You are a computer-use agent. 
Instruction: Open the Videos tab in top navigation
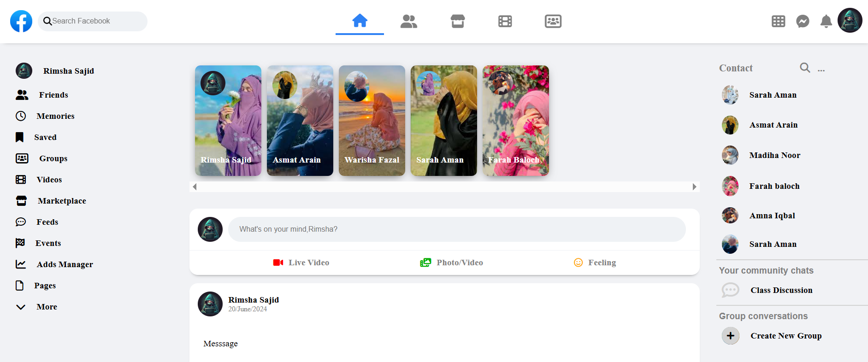(x=505, y=21)
